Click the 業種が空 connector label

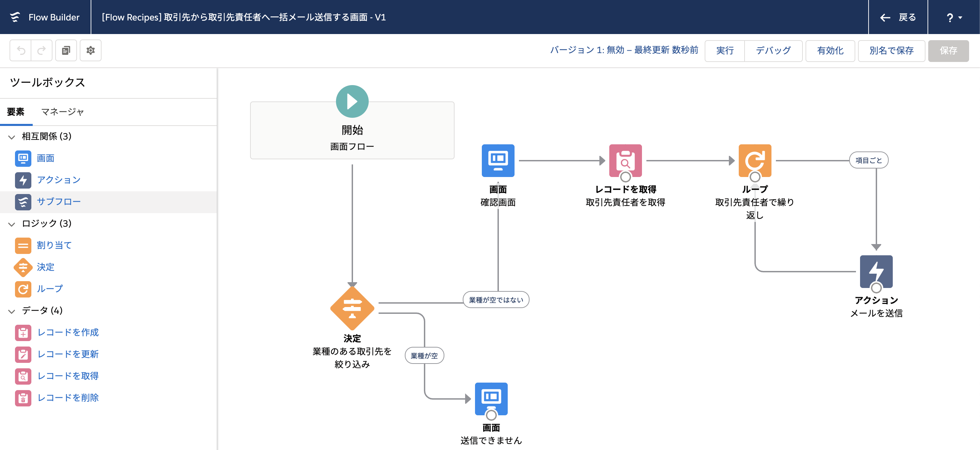(x=424, y=355)
